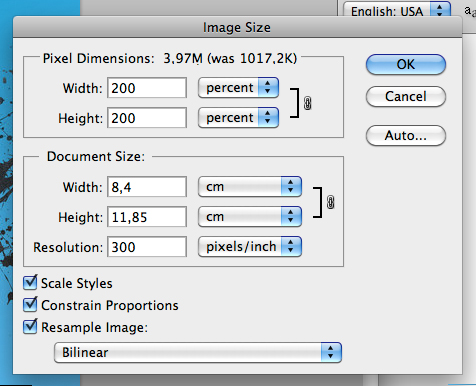Click the pixel Height field showing 200

147,118
